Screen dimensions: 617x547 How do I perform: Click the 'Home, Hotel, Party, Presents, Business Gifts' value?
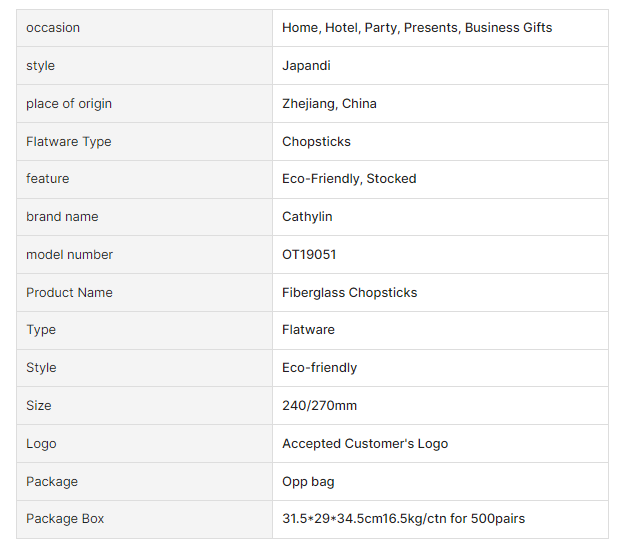(x=416, y=28)
